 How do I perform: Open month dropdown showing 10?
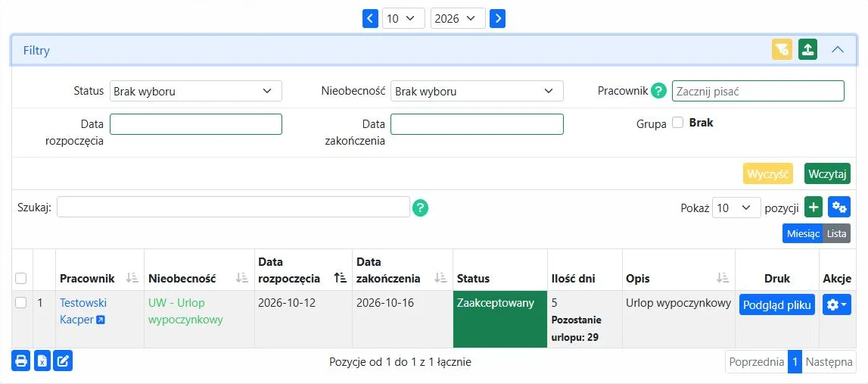[403, 18]
